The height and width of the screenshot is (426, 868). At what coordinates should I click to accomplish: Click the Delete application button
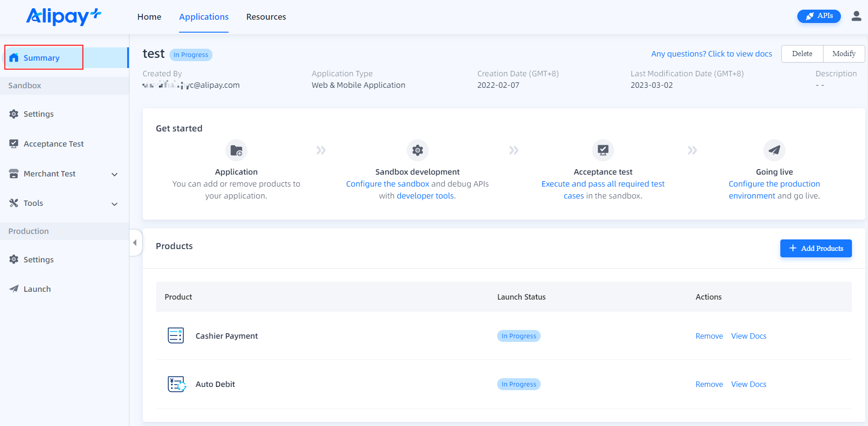pyautogui.click(x=802, y=54)
